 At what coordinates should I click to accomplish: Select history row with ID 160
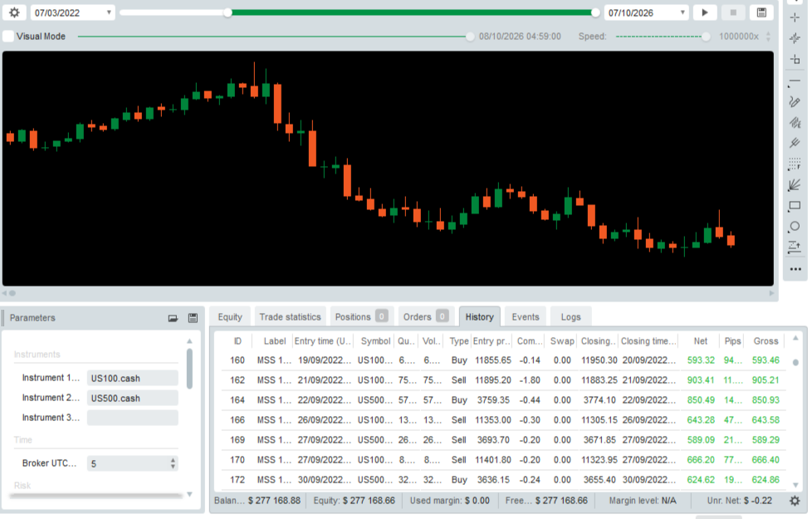pyautogui.click(x=503, y=360)
